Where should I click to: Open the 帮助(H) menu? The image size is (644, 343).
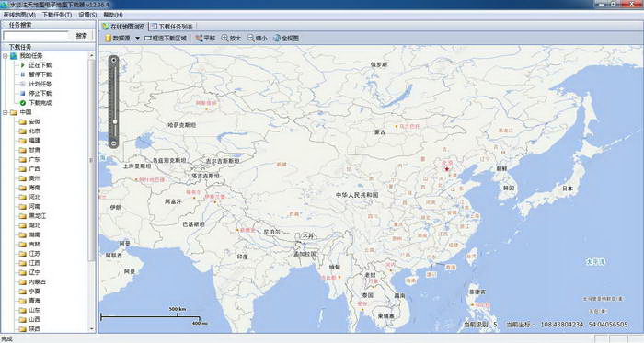coord(113,15)
